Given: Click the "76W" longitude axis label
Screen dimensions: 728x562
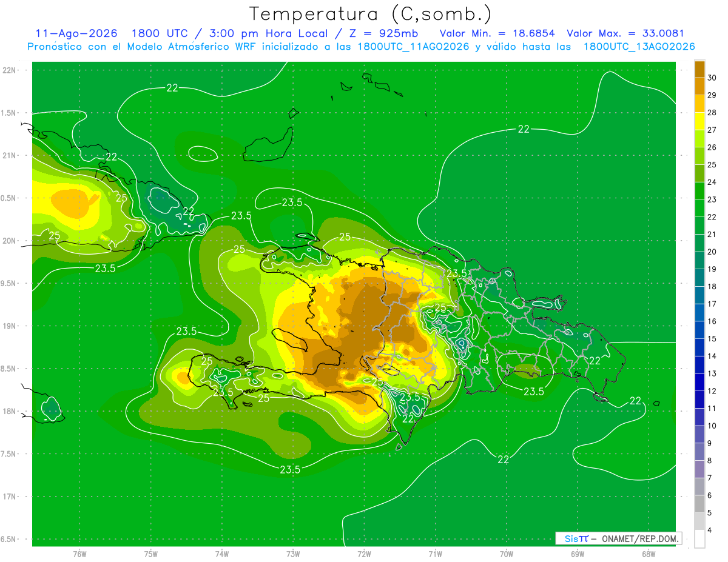Looking at the screenshot, I should point(79,554).
